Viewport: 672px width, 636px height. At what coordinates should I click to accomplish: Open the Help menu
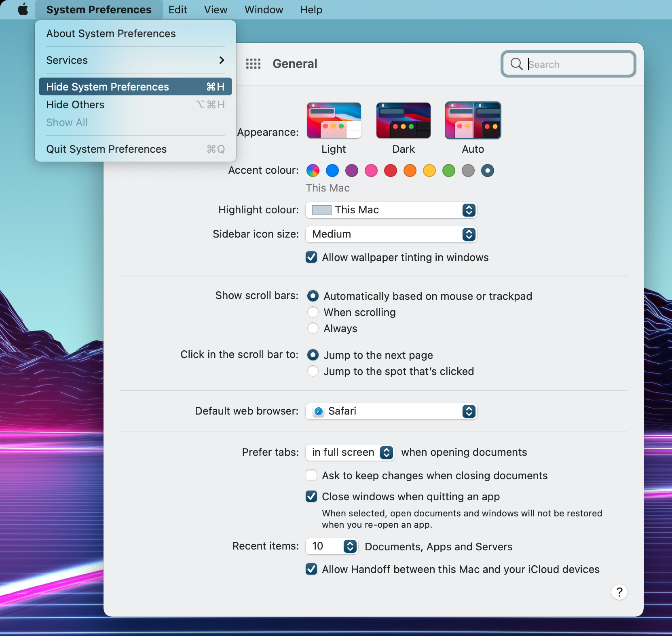coord(311,10)
